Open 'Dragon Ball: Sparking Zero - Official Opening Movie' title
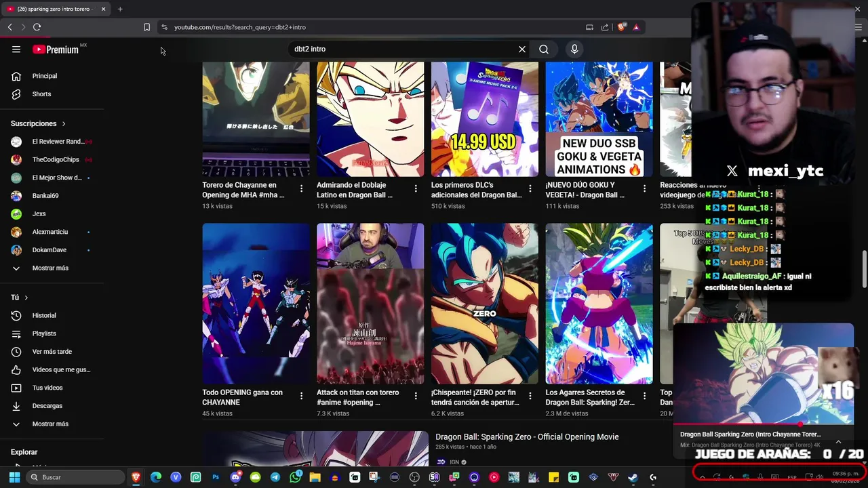 [527, 437]
